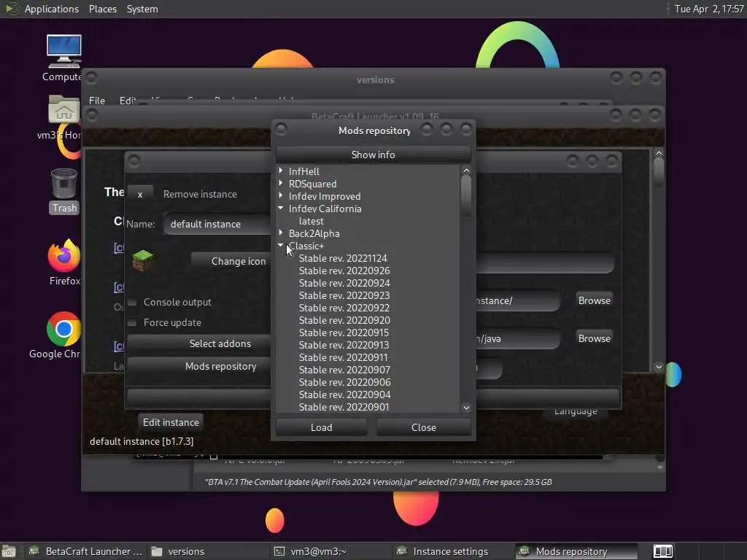Open the System menu

[x=142, y=9]
